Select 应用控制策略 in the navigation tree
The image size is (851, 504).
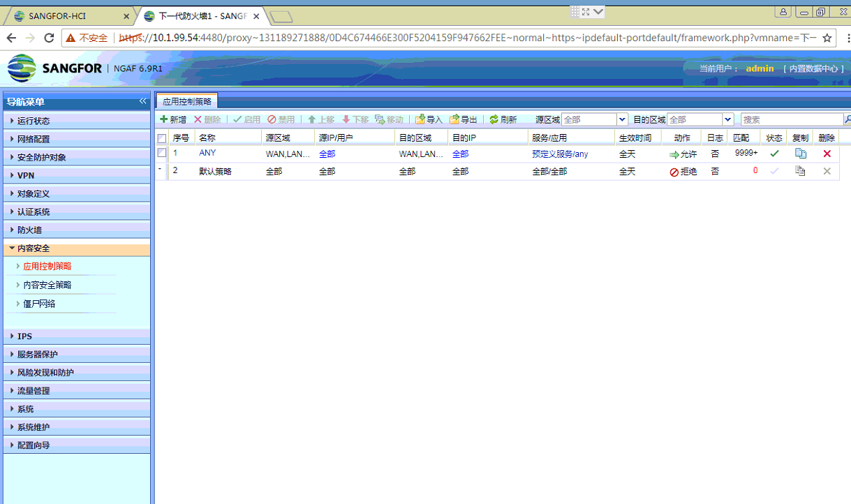(47, 266)
